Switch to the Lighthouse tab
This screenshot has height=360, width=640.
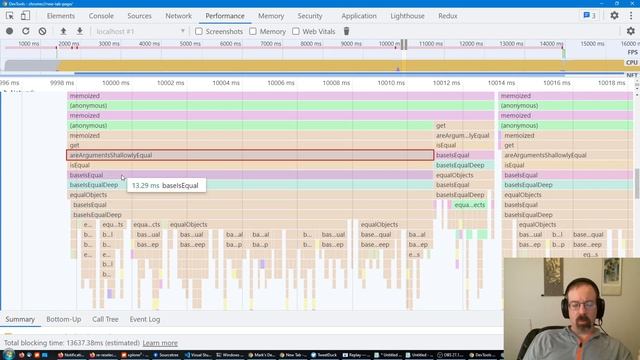tap(407, 16)
